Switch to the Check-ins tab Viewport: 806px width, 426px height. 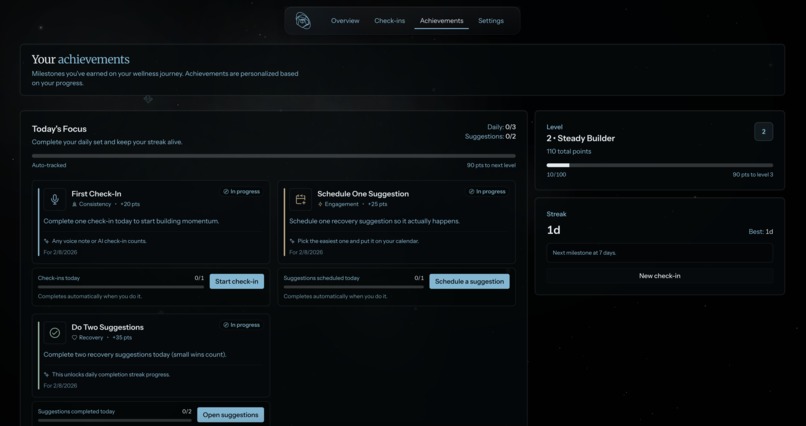click(389, 21)
